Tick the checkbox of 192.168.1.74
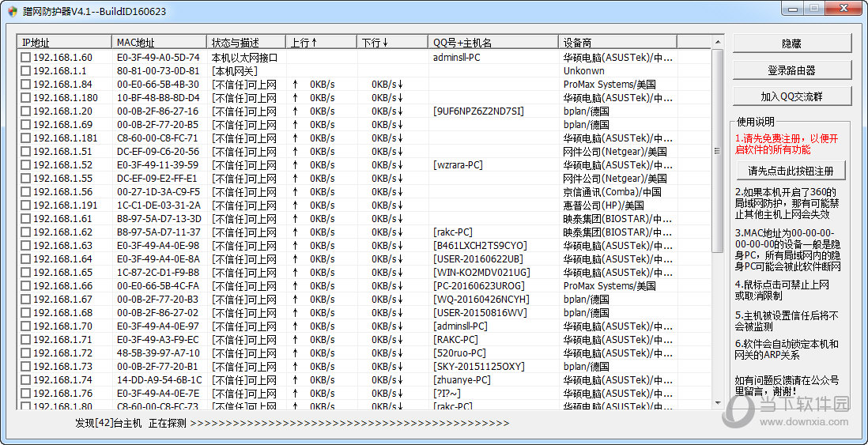The width and height of the screenshot is (868, 445). point(25,379)
